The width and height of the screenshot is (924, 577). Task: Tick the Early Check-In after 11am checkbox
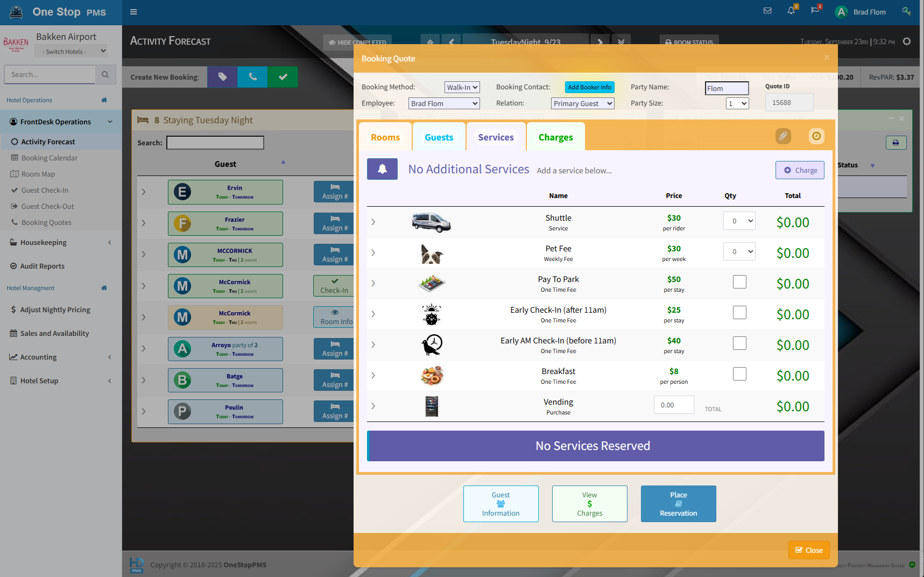[739, 313]
